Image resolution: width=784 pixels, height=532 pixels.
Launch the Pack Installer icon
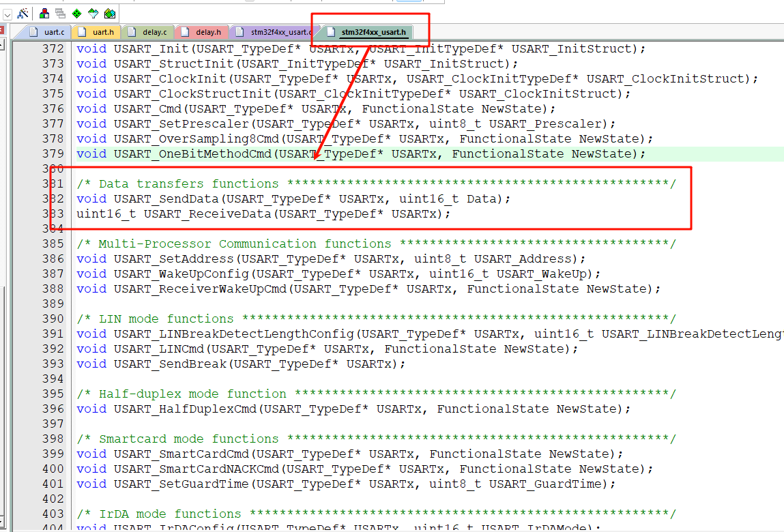tap(110, 14)
